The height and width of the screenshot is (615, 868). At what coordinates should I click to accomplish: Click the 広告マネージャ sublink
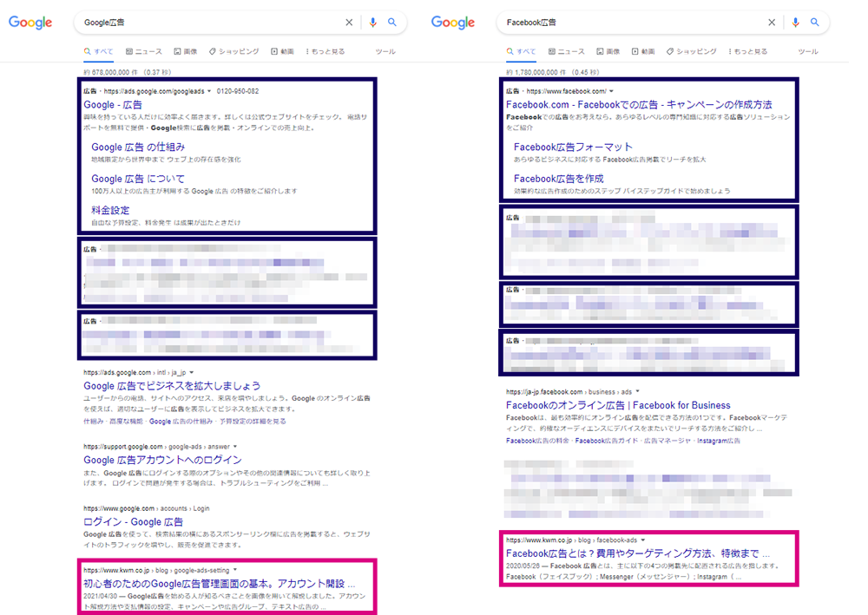[x=667, y=441]
